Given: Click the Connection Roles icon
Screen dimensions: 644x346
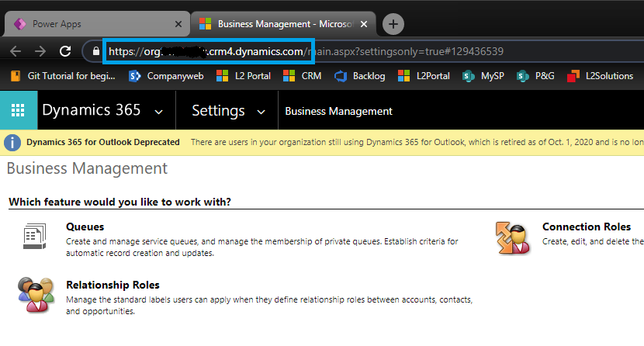Looking at the screenshot, I should [x=512, y=237].
